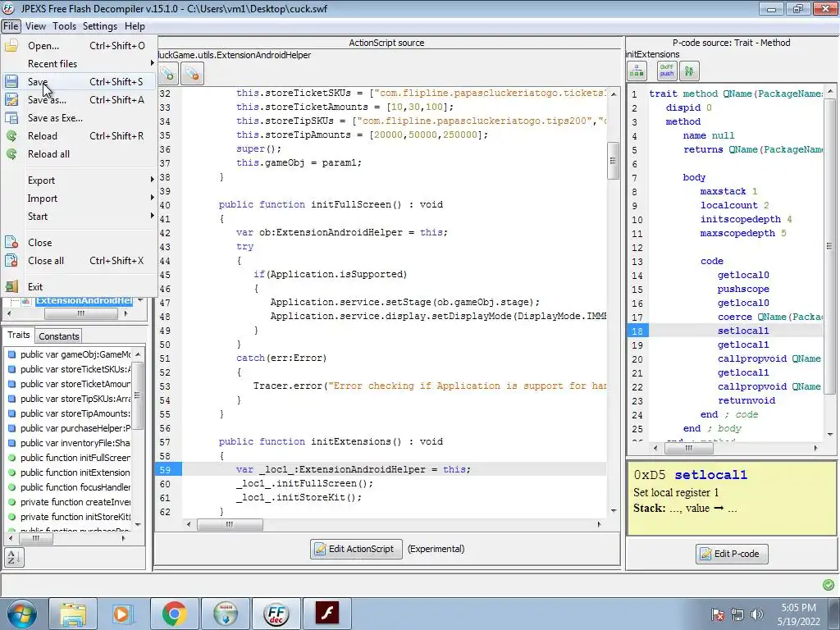Image resolution: width=840 pixels, height=630 pixels.
Task: Expand the Recent files submenu
Action: [80, 64]
